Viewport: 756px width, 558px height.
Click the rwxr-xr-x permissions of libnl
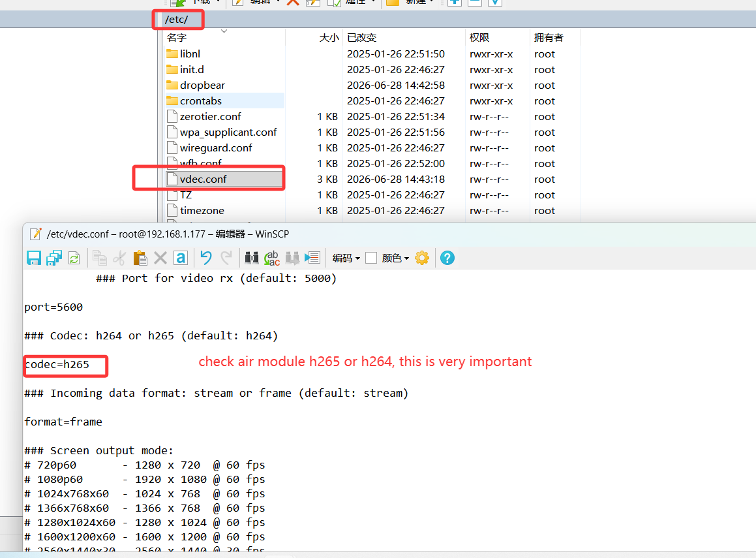491,54
